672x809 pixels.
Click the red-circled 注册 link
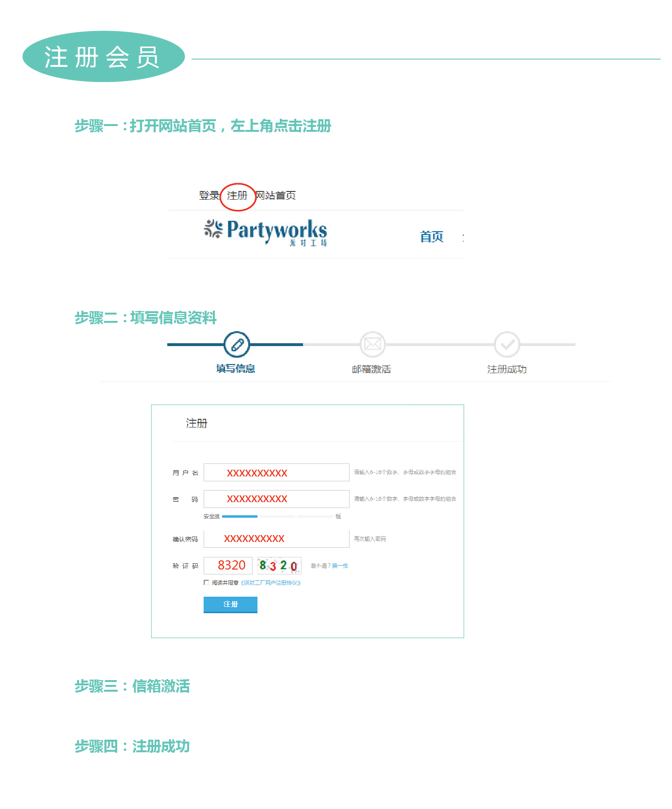[237, 196]
